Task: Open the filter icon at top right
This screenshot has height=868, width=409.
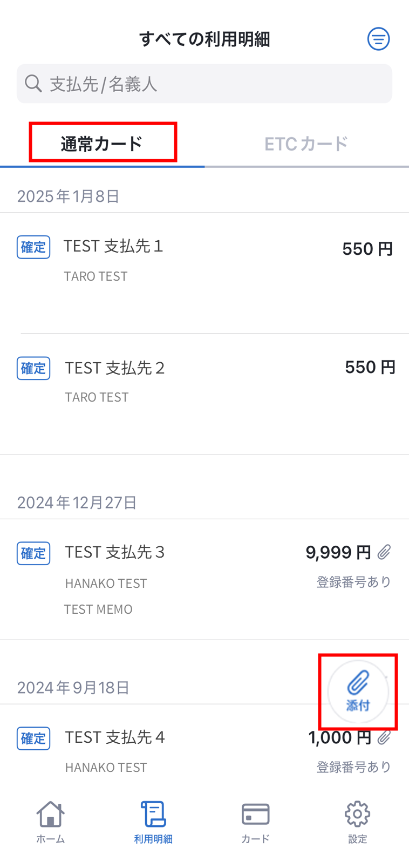Action: pyautogui.click(x=378, y=39)
